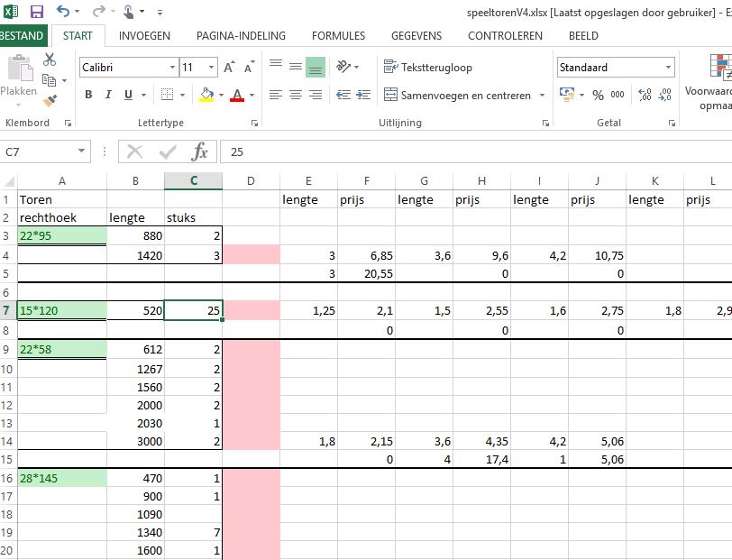This screenshot has height=560, width=732.
Task: Click the percent style icon
Action: [599, 95]
